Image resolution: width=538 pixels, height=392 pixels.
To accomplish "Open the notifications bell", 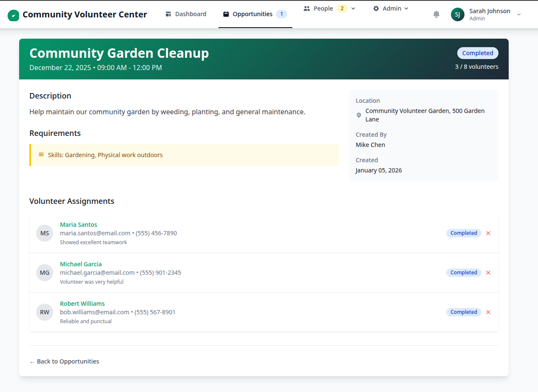I will 436,14.
